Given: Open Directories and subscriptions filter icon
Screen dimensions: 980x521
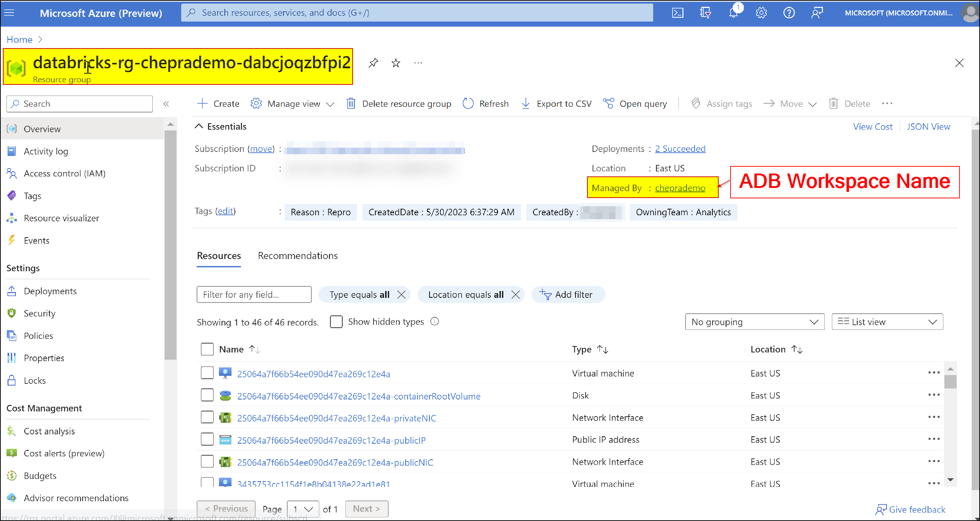Looking at the screenshot, I should pyautogui.click(x=705, y=13).
